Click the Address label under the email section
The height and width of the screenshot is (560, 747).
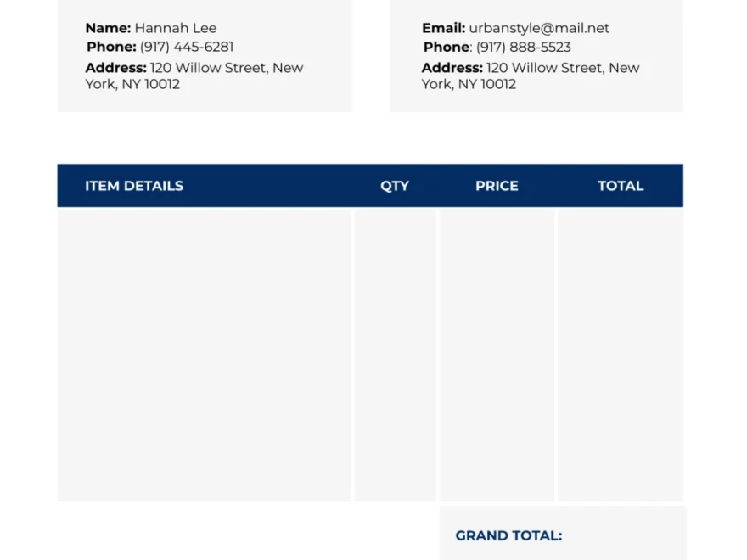[x=452, y=68]
